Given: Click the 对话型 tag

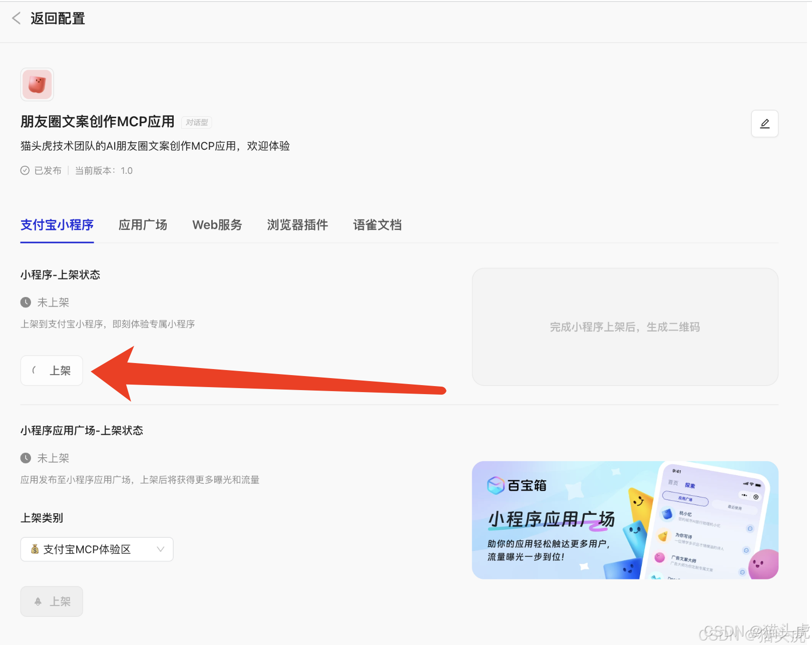Looking at the screenshot, I should tap(197, 122).
